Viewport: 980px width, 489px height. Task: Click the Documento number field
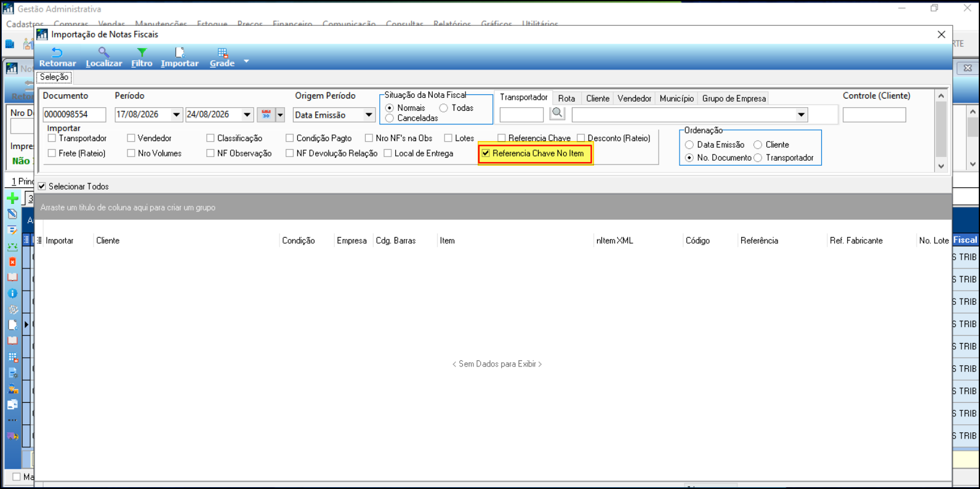(x=74, y=115)
